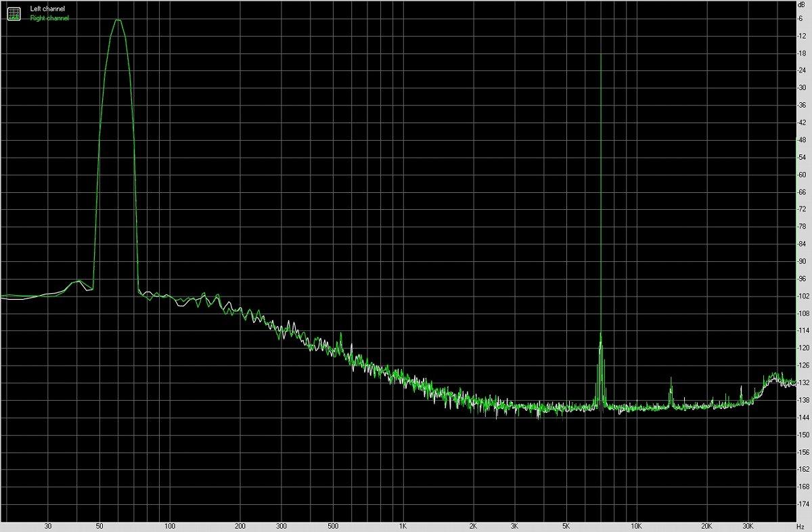
Task: Click the -168 dB axis label
Action: pos(803,487)
